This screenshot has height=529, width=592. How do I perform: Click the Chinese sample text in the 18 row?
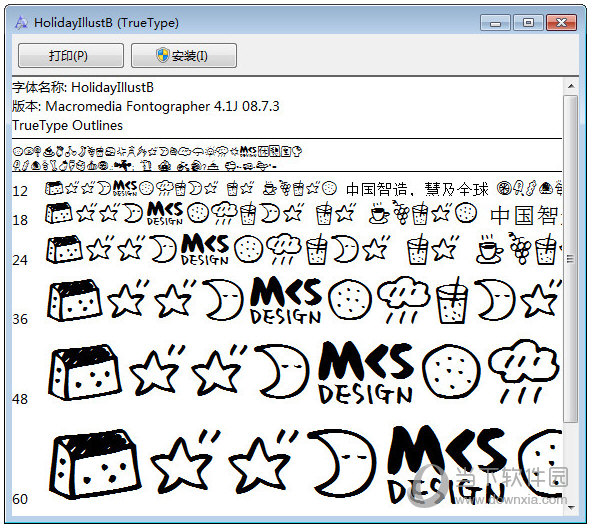pos(526,216)
